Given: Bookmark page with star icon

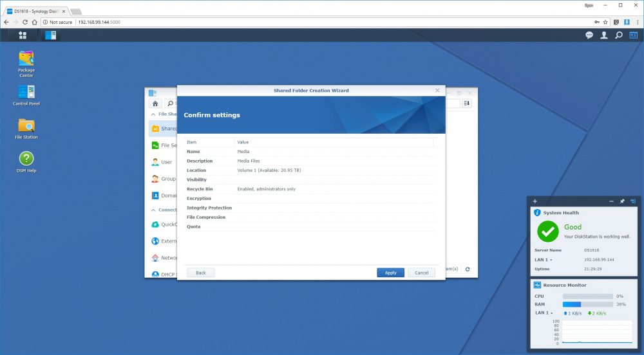Looking at the screenshot, I should 605,22.
